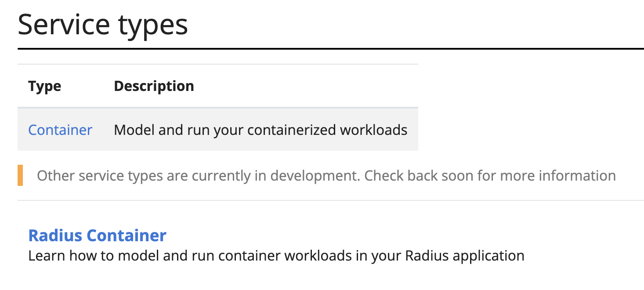
Task: Open the Radius Container documentation link
Action: 97,236
